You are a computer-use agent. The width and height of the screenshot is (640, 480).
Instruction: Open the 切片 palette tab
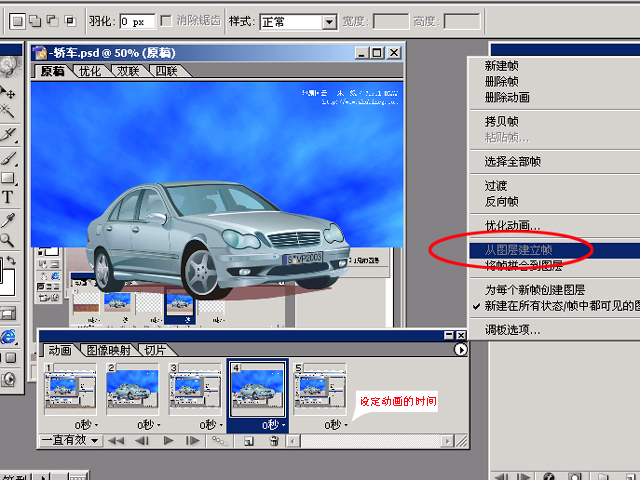155,350
